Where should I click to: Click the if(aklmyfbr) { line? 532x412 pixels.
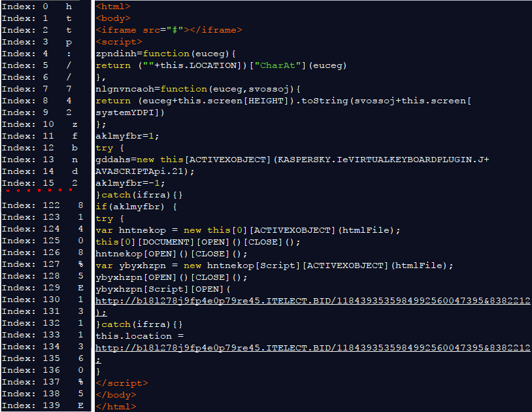(136, 207)
